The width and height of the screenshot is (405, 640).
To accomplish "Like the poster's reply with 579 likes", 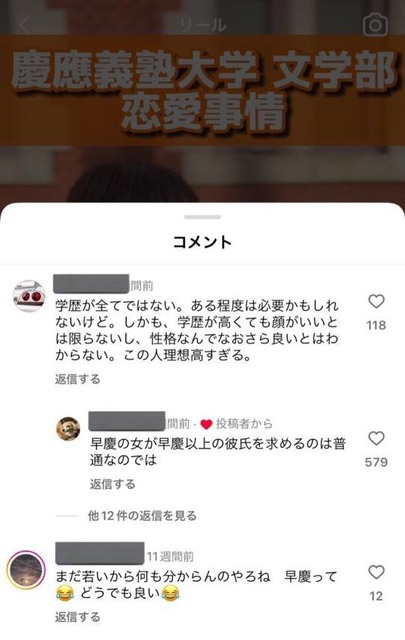I will [376, 438].
